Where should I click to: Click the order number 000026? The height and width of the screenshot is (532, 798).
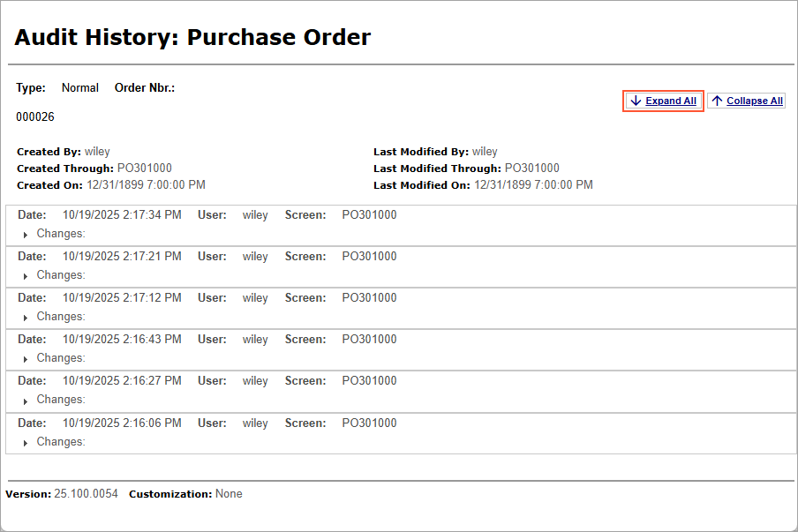pyautogui.click(x=35, y=116)
